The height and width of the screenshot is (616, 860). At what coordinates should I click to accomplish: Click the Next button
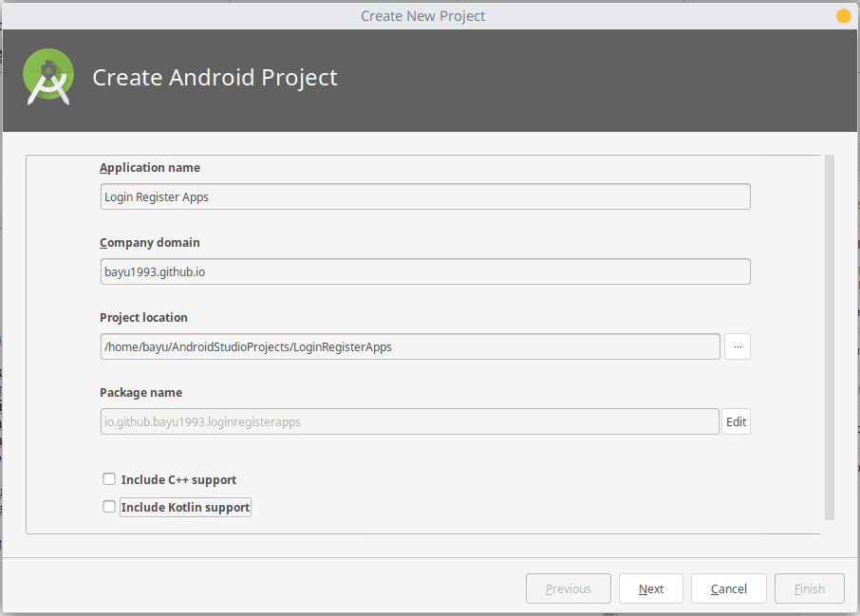click(650, 588)
